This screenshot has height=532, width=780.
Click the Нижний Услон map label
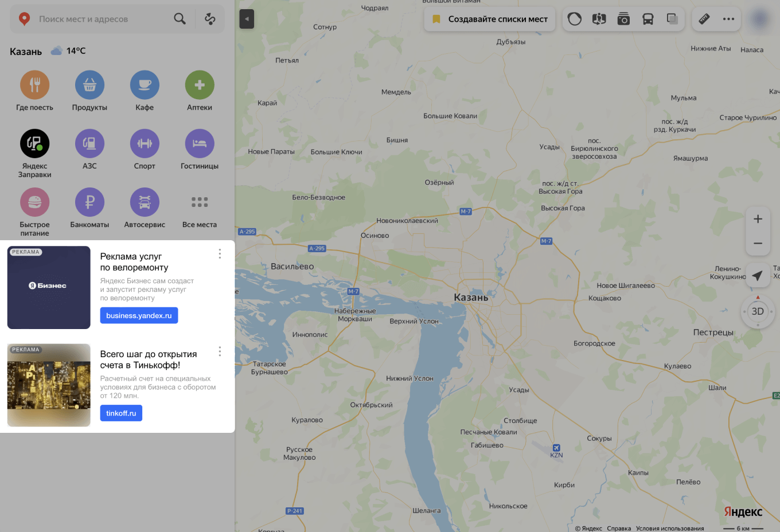pyautogui.click(x=409, y=378)
